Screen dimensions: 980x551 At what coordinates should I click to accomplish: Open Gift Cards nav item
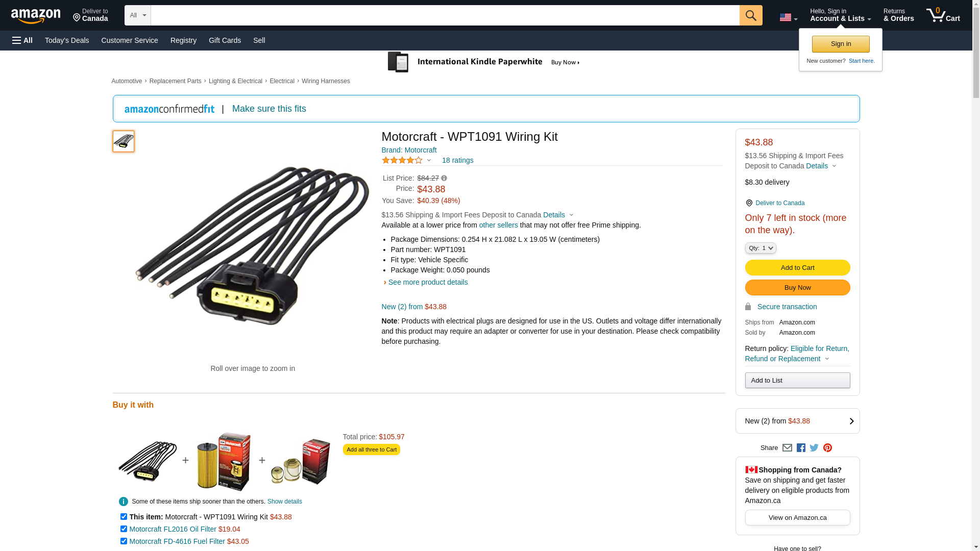click(225, 40)
